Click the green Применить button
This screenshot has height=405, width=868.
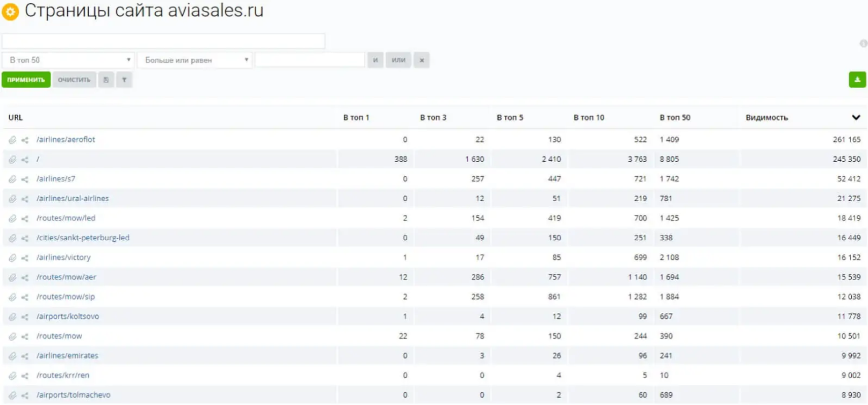tap(26, 80)
